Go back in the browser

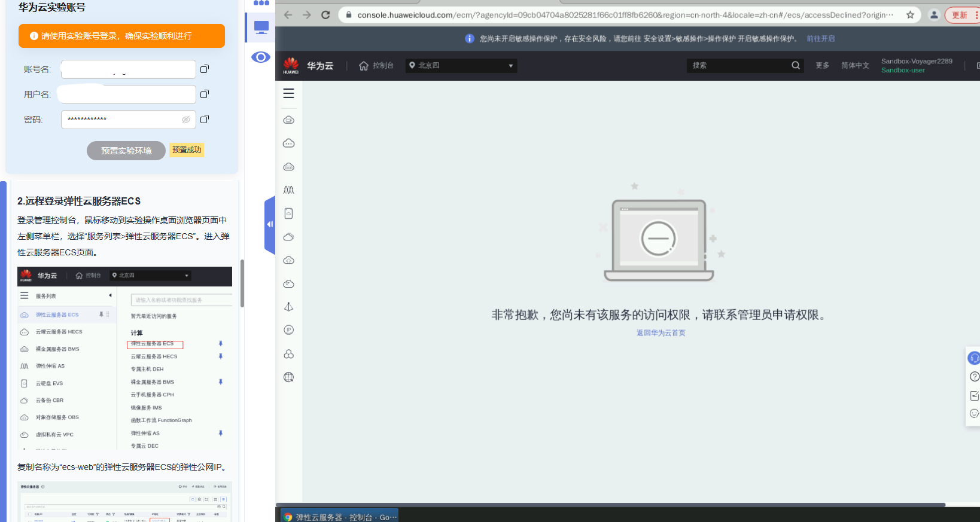pos(288,15)
